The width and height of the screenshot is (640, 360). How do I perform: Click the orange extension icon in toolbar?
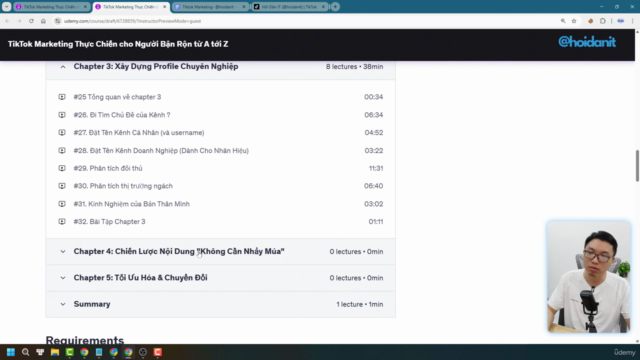591,21
